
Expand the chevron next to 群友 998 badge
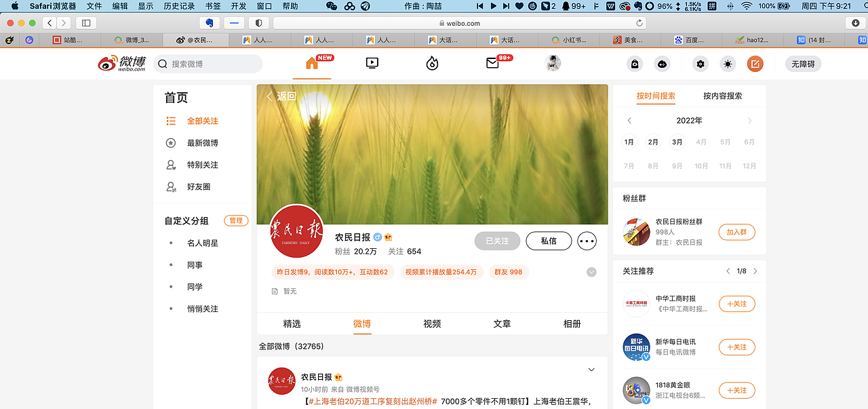(591, 272)
